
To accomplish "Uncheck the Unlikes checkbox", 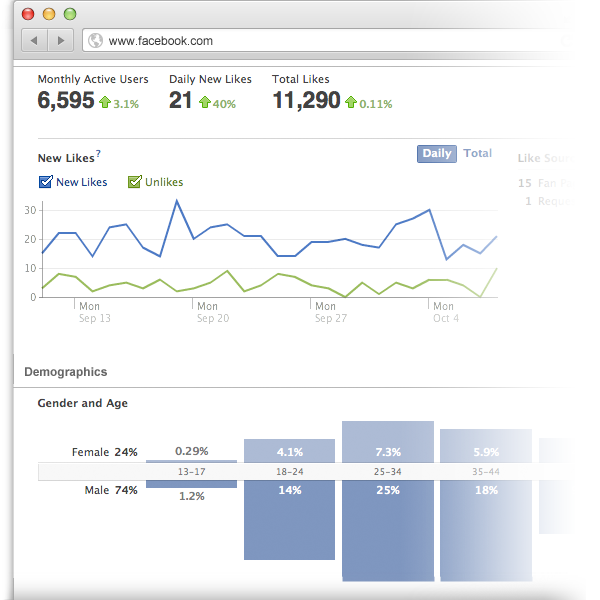I will [x=134, y=182].
